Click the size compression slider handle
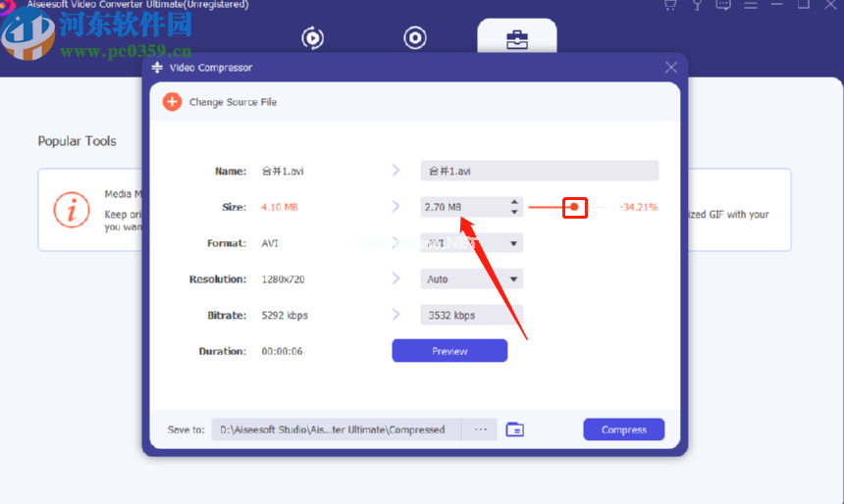844x504 pixels. pyautogui.click(x=574, y=207)
